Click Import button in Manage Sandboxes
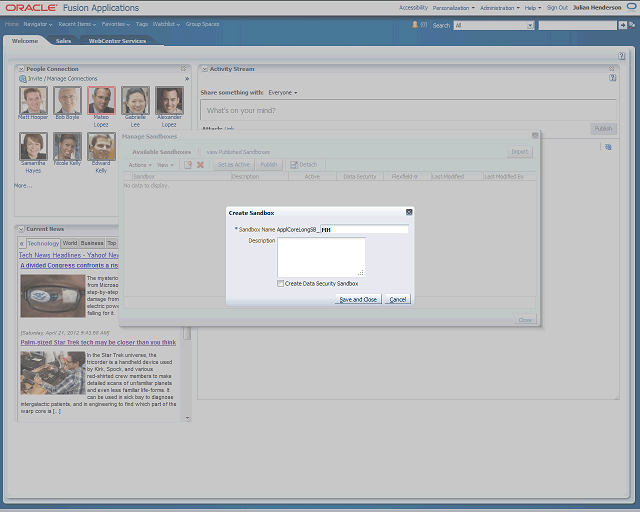Screen dimensions: 640x512 pyautogui.click(x=520, y=151)
